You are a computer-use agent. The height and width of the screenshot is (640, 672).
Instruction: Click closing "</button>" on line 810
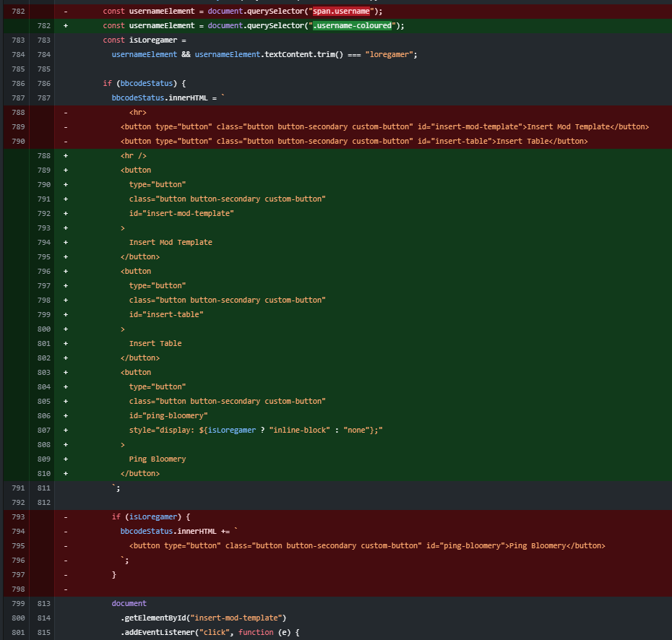click(x=140, y=474)
